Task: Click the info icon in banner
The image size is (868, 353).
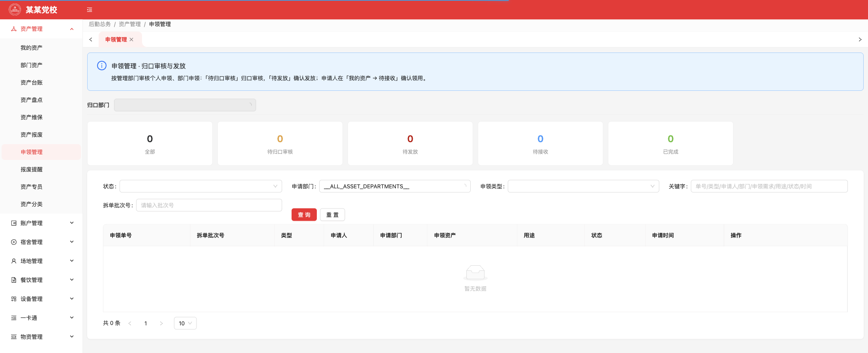Action: pos(102,66)
